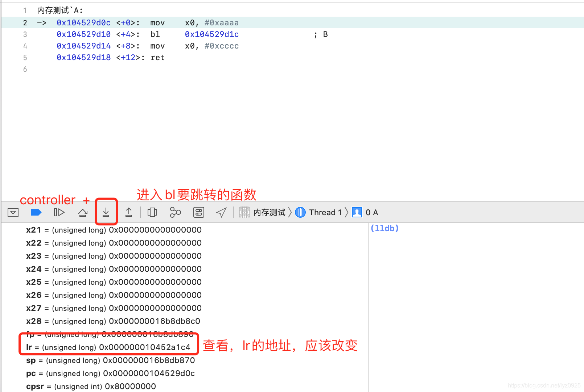Select register x22 row
Screen dimensions: 584x392
(114, 243)
